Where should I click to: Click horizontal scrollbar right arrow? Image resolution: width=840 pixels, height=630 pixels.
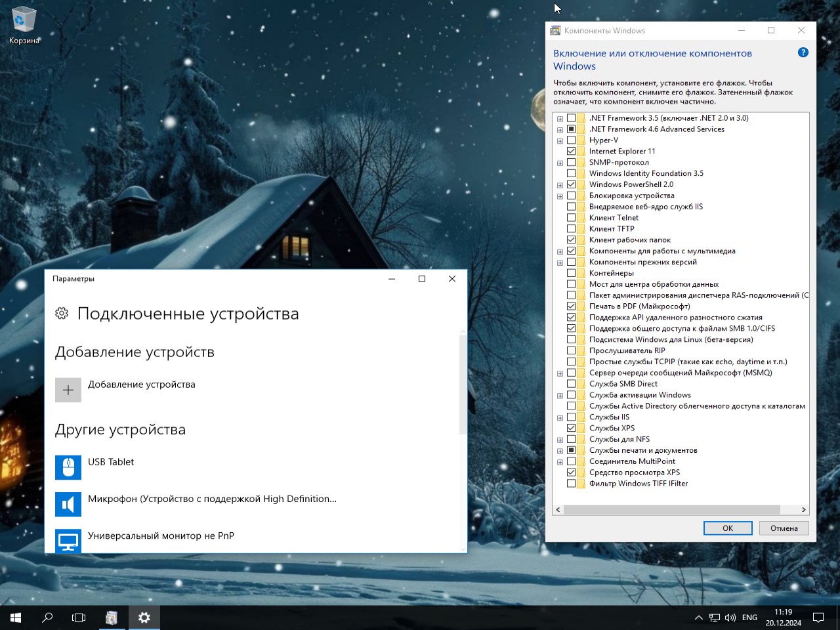click(x=803, y=510)
